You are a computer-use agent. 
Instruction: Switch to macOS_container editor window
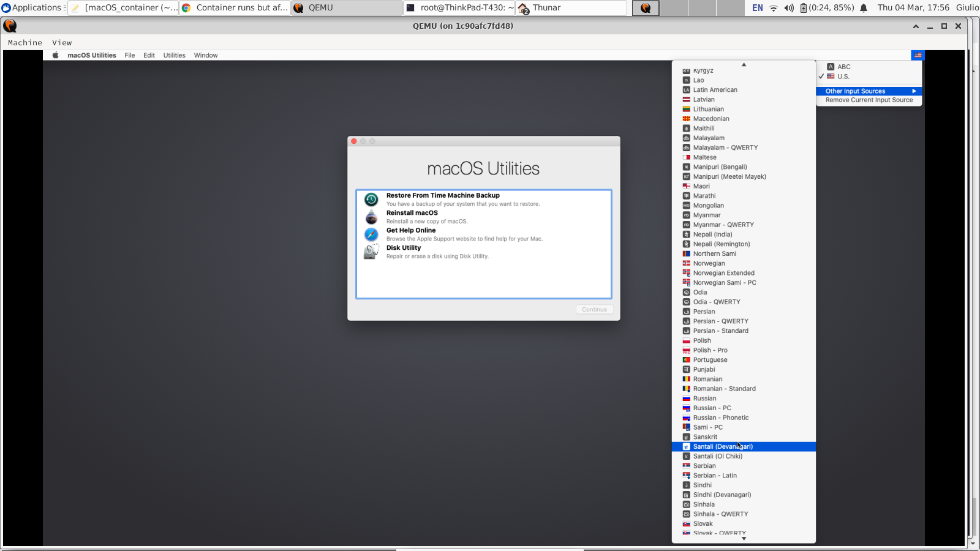123,8
